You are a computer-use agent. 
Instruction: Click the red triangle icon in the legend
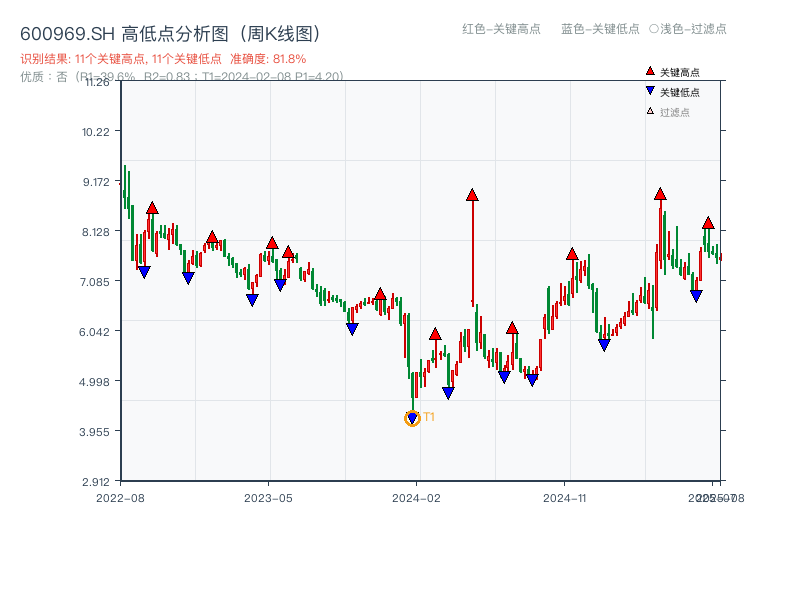(x=650, y=71)
